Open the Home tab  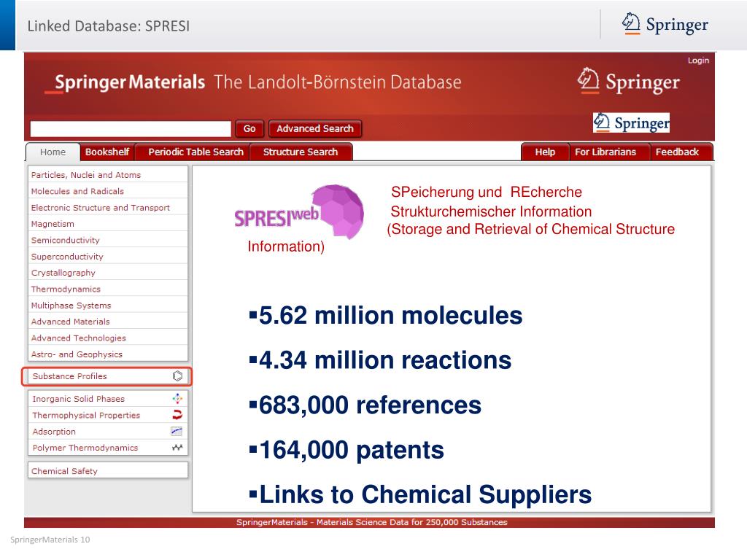point(53,152)
